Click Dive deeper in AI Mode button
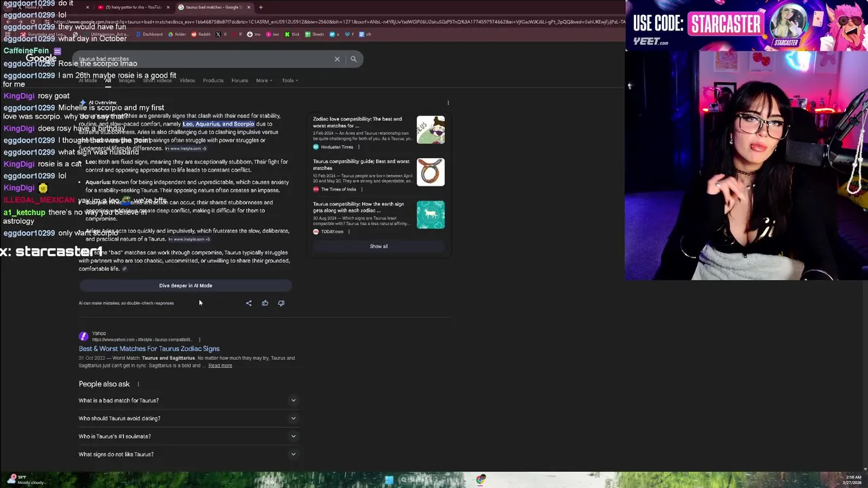This screenshot has width=868, height=488. (186, 285)
